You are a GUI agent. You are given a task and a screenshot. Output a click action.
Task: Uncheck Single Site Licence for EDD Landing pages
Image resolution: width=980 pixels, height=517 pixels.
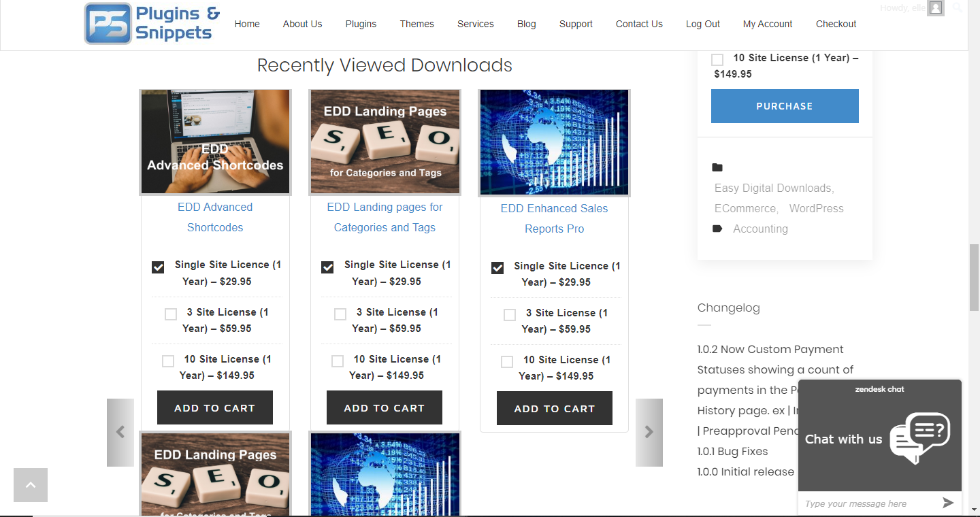[327, 267]
